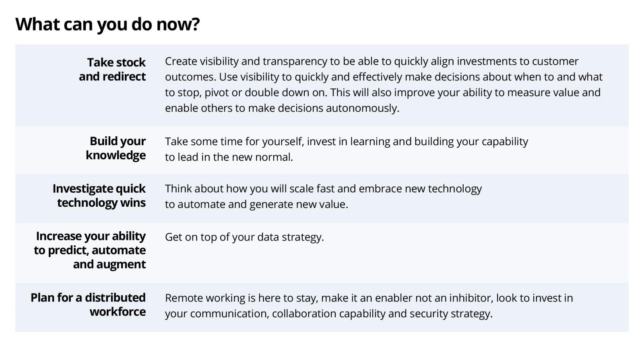The height and width of the screenshot is (347, 644).
Task: Select the "Investigate quick technology wins" label
Action: 99,195
